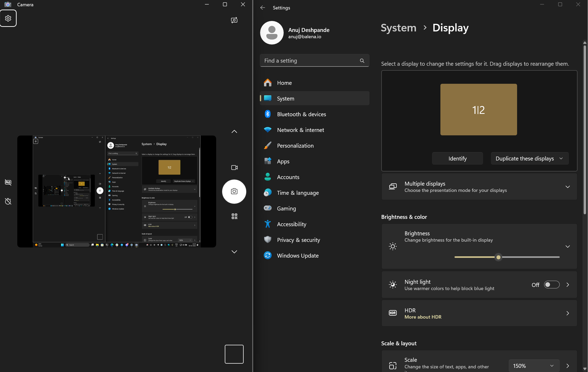Go back with the Settings back arrow

tap(263, 8)
